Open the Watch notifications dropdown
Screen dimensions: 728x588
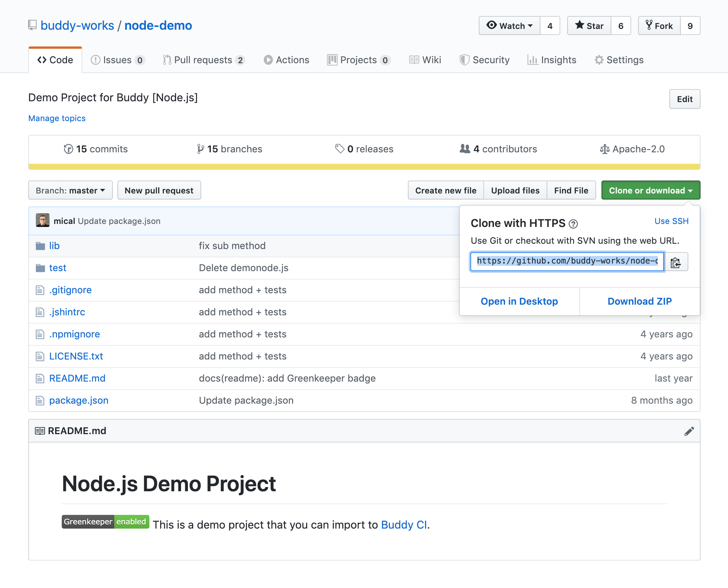[510, 26]
